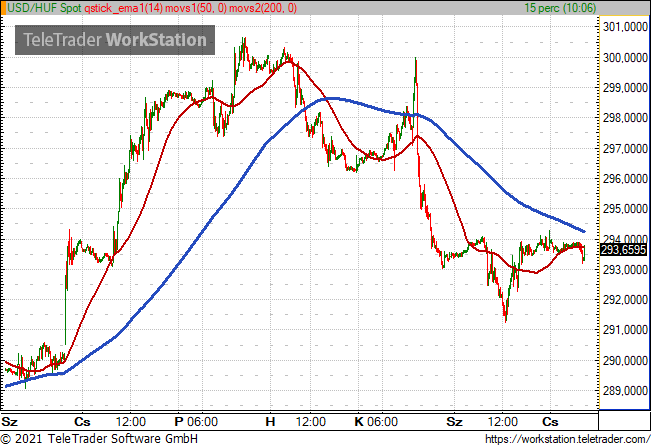The image size is (651, 448).
Task: Click the 289,0000 price axis label
Action: [625, 391]
